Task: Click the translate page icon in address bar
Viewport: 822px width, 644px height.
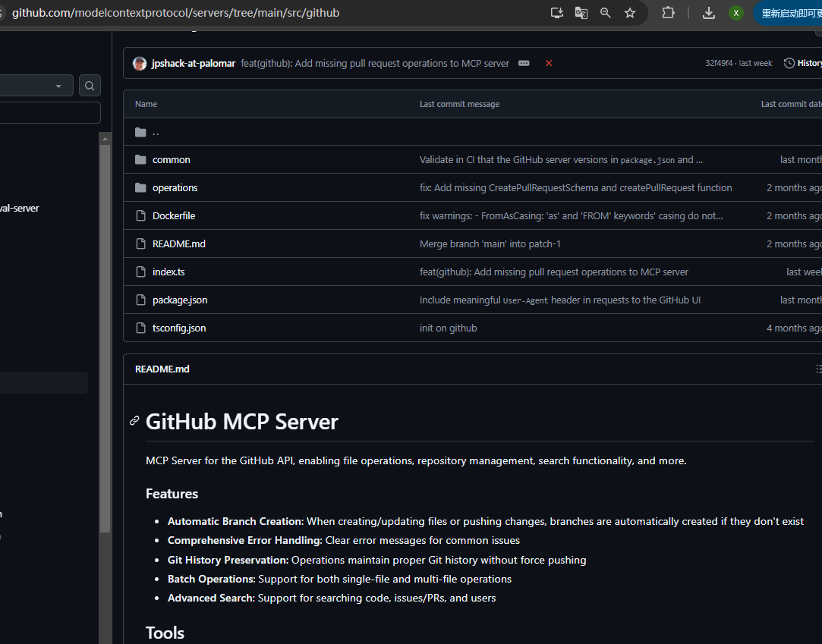Action: pyautogui.click(x=581, y=13)
